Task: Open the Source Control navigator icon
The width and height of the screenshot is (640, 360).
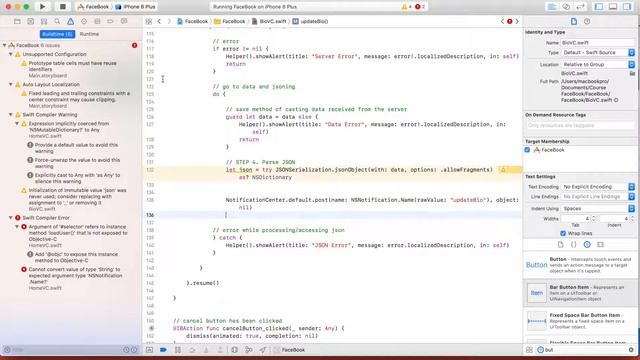Action: pos(31,21)
